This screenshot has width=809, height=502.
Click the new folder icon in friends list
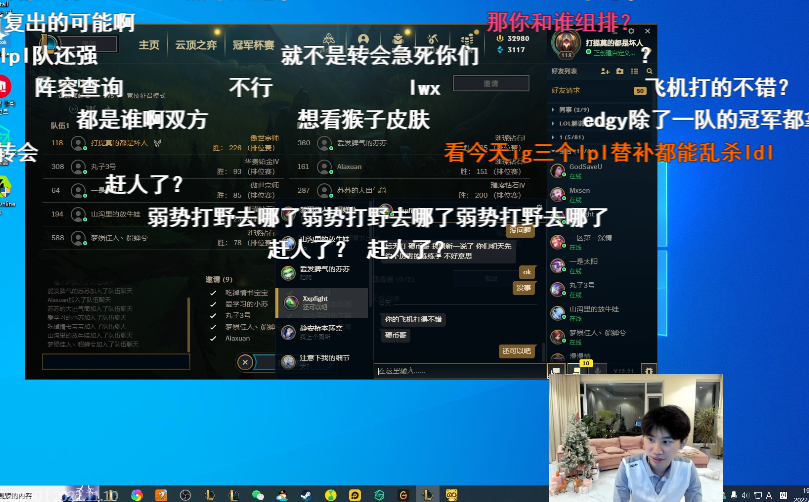620,72
